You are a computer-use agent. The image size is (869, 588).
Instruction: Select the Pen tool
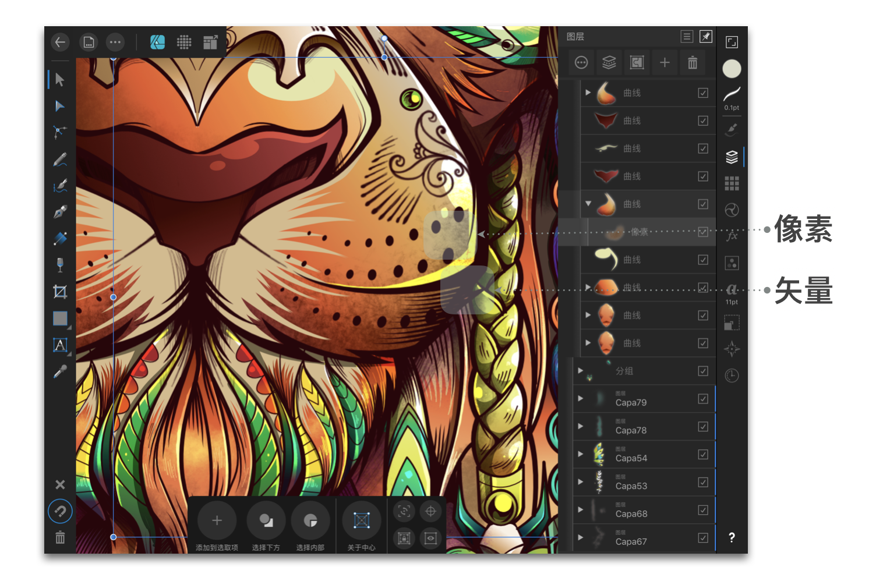pyautogui.click(x=60, y=212)
